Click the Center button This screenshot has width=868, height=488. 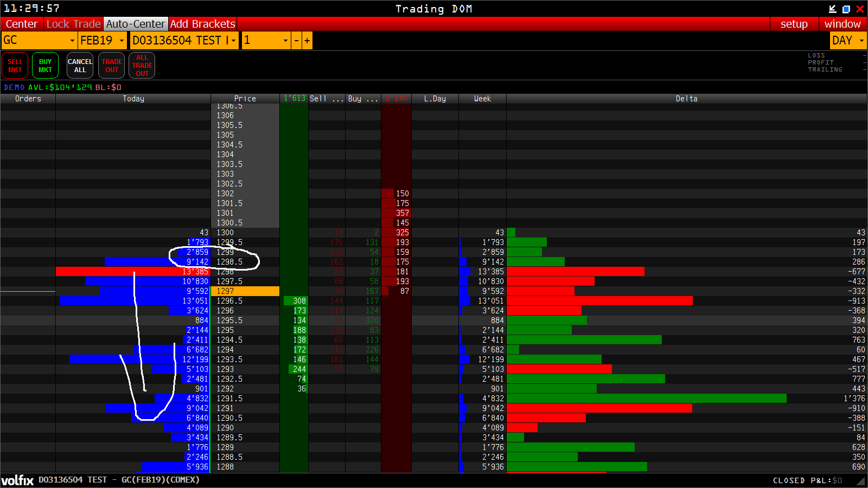click(22, 24)
